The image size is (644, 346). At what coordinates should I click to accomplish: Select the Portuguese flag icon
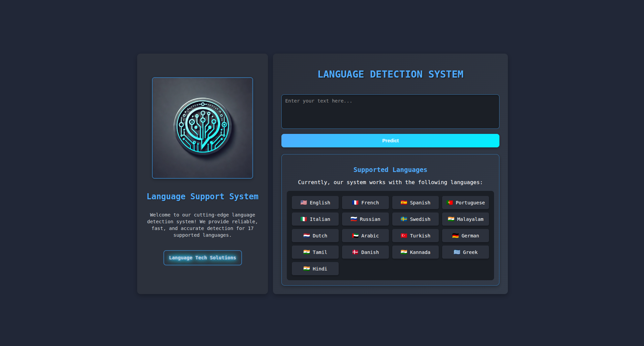click(x=450, y=202)
